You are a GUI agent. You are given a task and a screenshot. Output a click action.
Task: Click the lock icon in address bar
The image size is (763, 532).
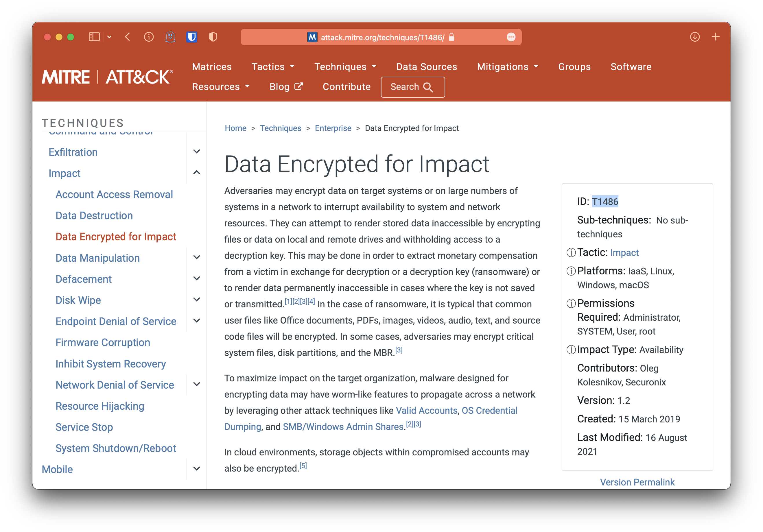pos(451,37)
